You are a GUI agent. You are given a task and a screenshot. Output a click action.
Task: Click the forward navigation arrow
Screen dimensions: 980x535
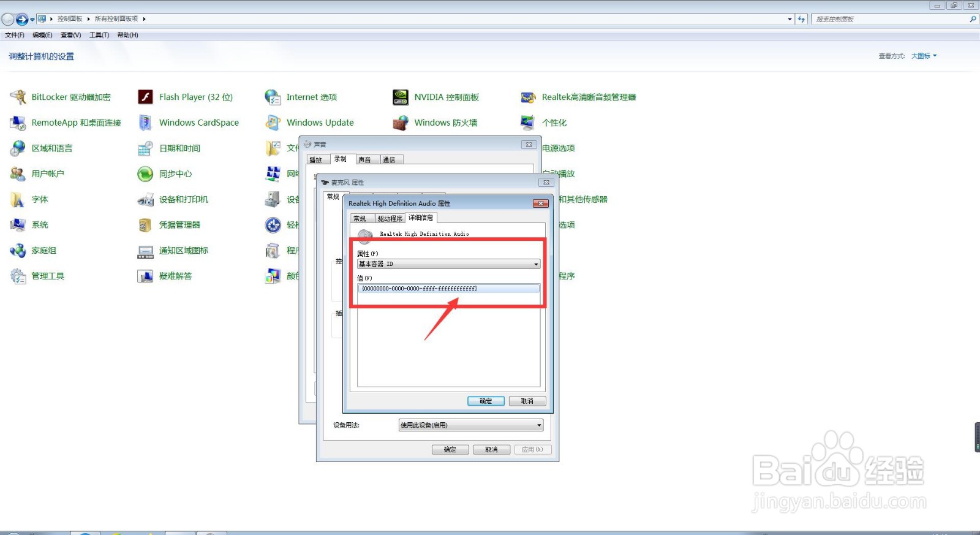[x=22, y=19]
